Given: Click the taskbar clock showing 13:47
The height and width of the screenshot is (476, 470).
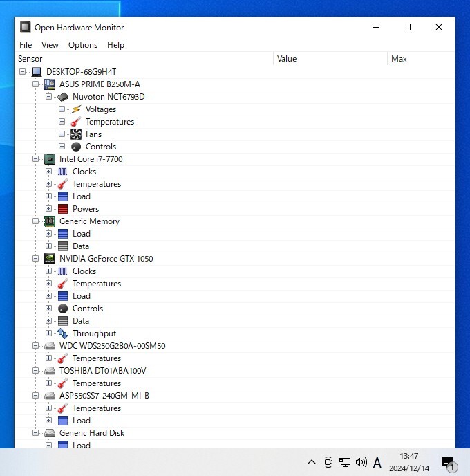Looking at the screenshot, I should click(409, 462).
